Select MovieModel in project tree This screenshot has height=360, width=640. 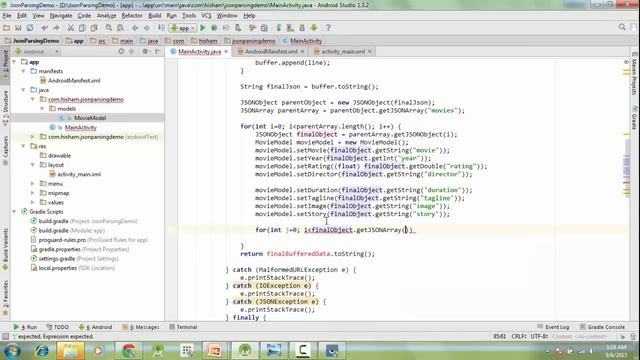[x=90, y=118]
